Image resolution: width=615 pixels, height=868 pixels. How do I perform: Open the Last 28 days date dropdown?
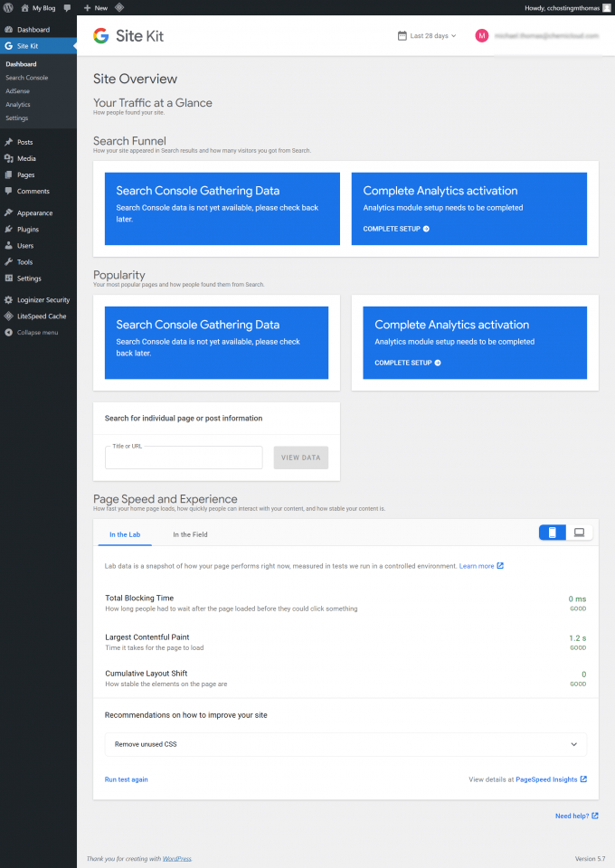coord(426,34)
